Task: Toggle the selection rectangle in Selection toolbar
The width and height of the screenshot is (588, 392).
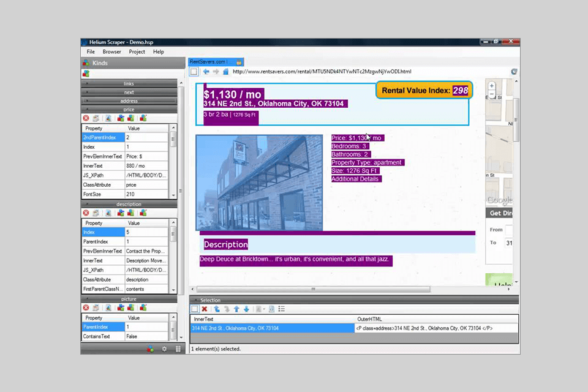Action: tap(195, 309)
